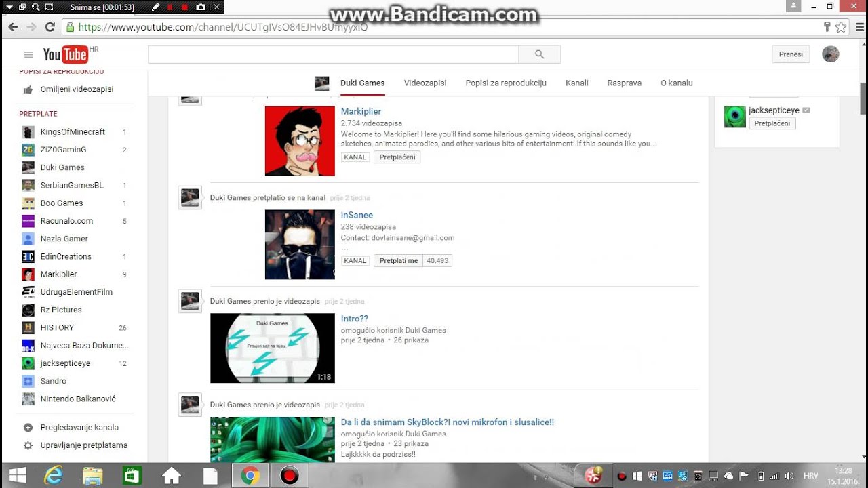Switch to the Videozapisi tab
868x488 pixels.
425,83
